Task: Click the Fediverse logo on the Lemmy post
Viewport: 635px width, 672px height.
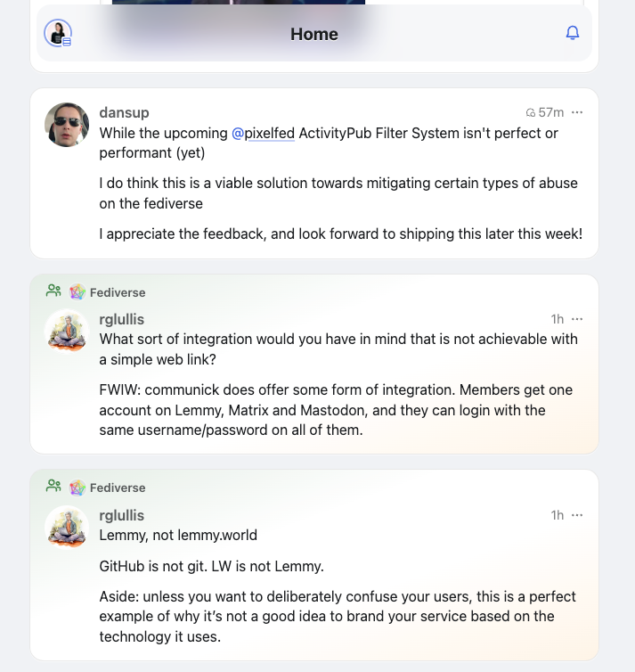Action: point(77,488)
